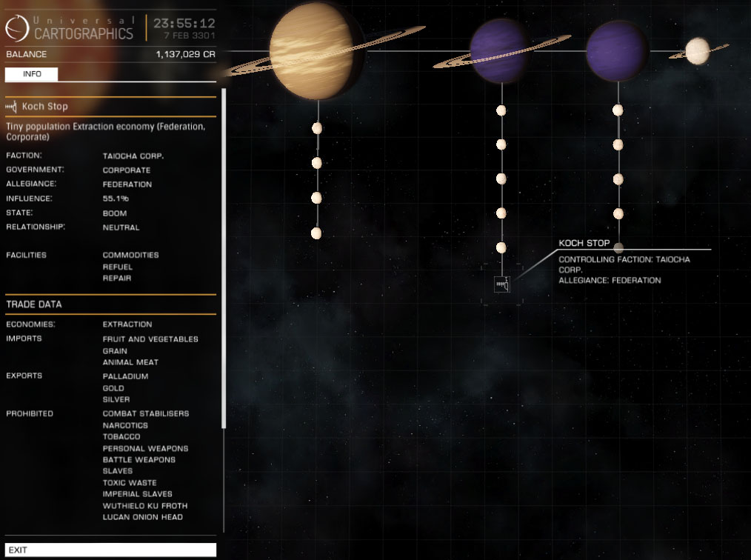Click COMMODITIES under facilities
Screen dimensions: 751x560
[130, 255]
